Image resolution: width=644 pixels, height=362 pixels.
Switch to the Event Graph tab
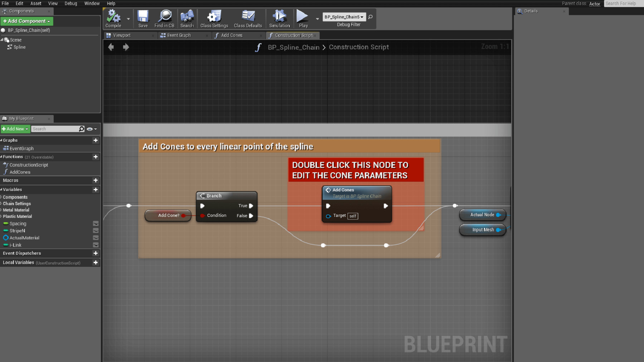coord(179,35)
